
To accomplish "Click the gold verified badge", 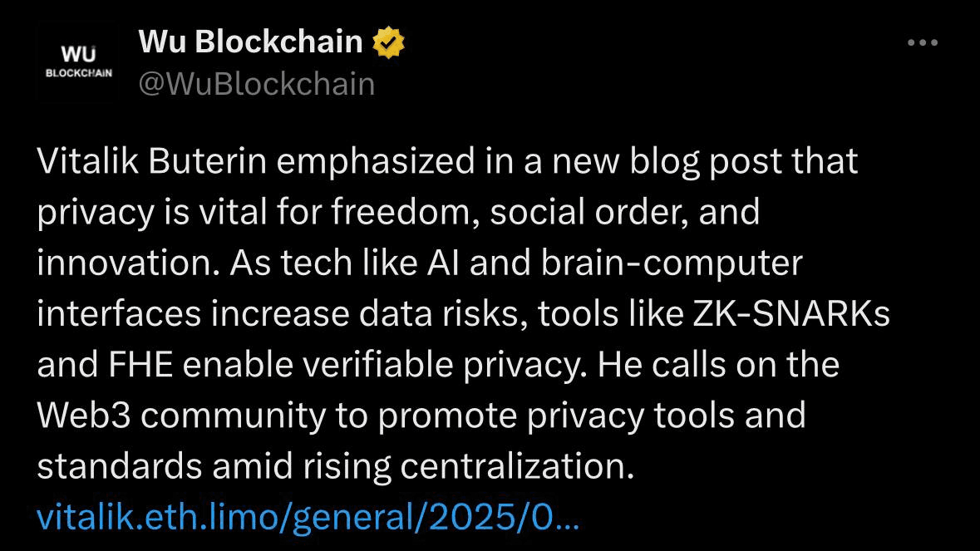I will pyautogui.click(x=388, y=42).
